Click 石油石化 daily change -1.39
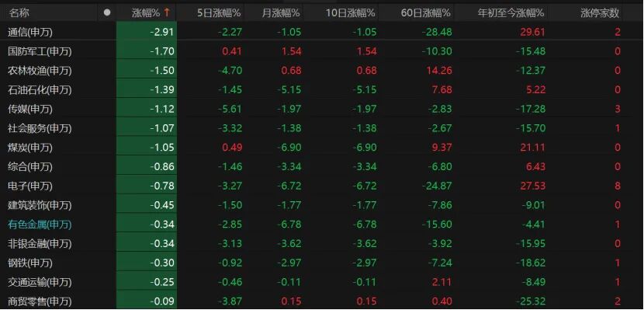Image resolution: width=644 pixels, height=310 pixels. coord(162,89)
